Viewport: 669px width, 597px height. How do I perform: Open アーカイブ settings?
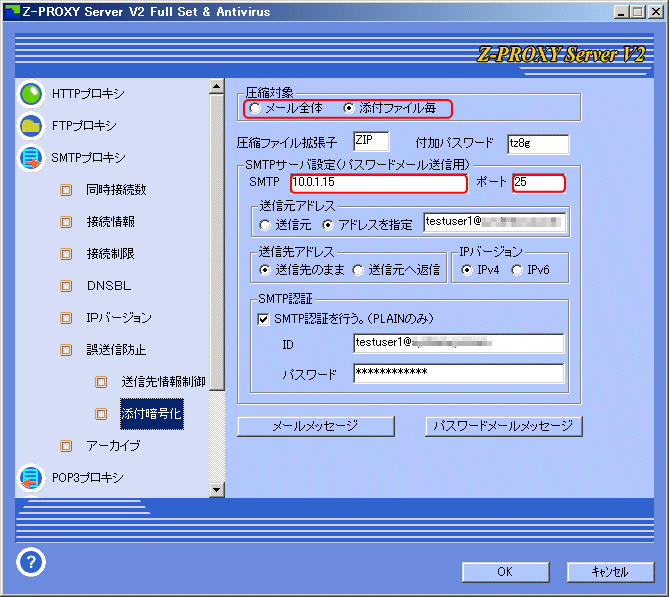pos(113,446)
